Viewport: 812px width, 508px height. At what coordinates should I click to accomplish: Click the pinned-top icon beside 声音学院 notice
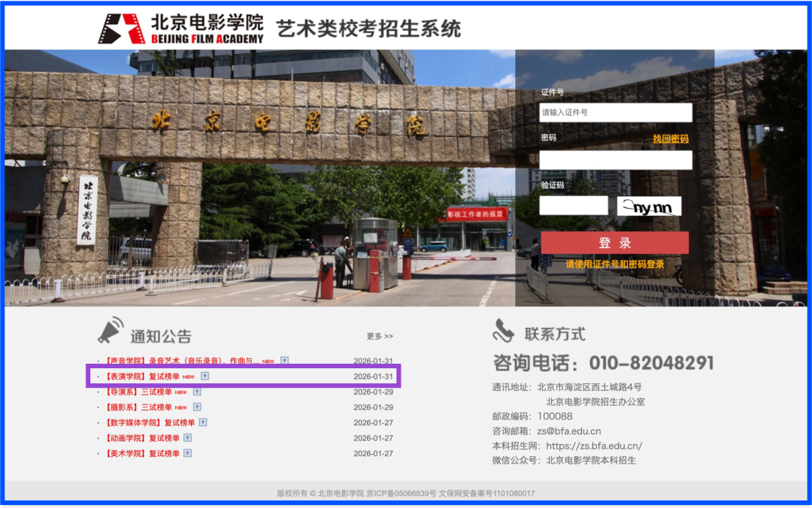(x=284, y=361)
